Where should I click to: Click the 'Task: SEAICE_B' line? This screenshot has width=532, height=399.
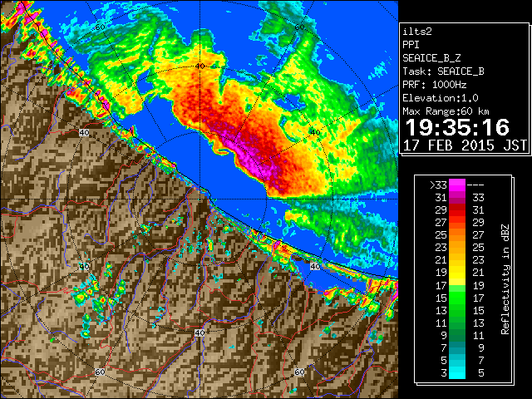[443, 71]
